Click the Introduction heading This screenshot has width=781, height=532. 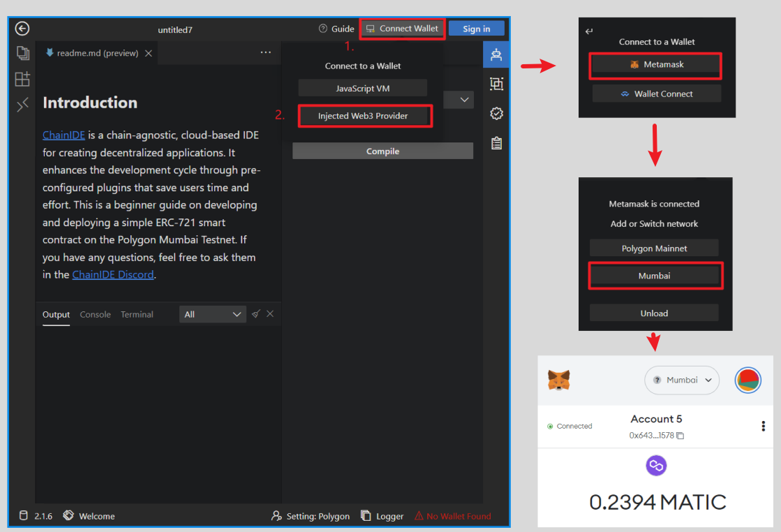(90, 103)
